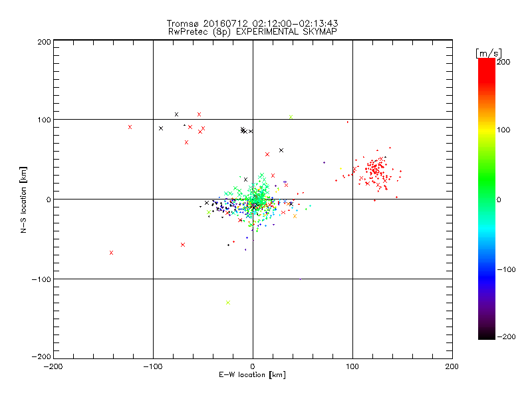Click the x-axis tick label '-100'

point(153,366)
